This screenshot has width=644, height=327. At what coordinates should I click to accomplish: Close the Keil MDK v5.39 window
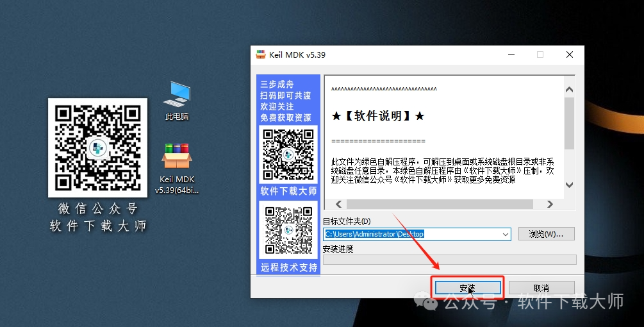coord(570,55)
